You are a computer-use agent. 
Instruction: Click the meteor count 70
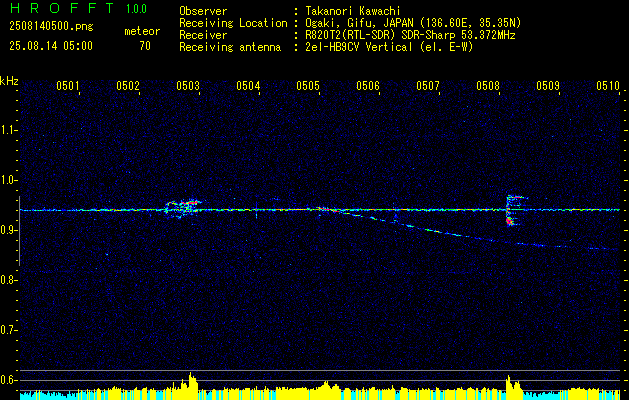coord(145,46)
